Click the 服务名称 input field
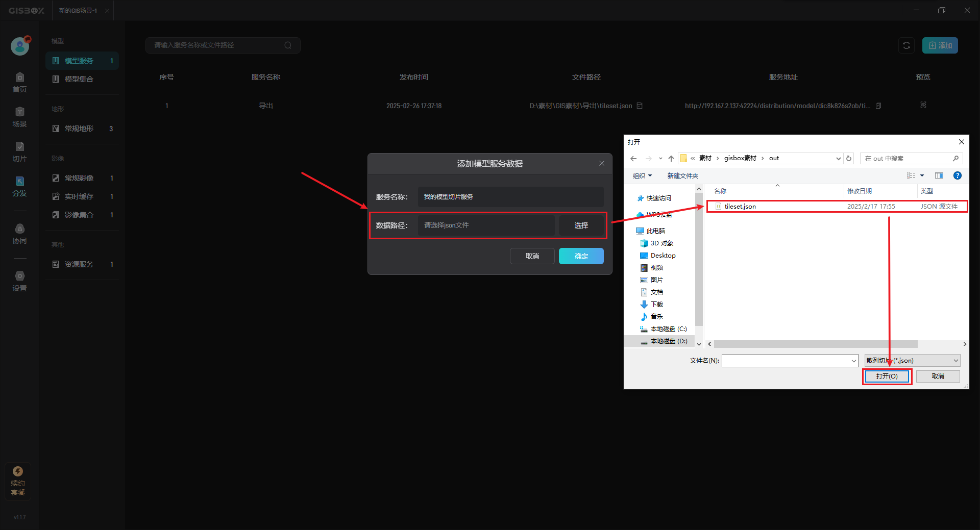The width and height of the screenshot is (980, 530). [510, 197]
